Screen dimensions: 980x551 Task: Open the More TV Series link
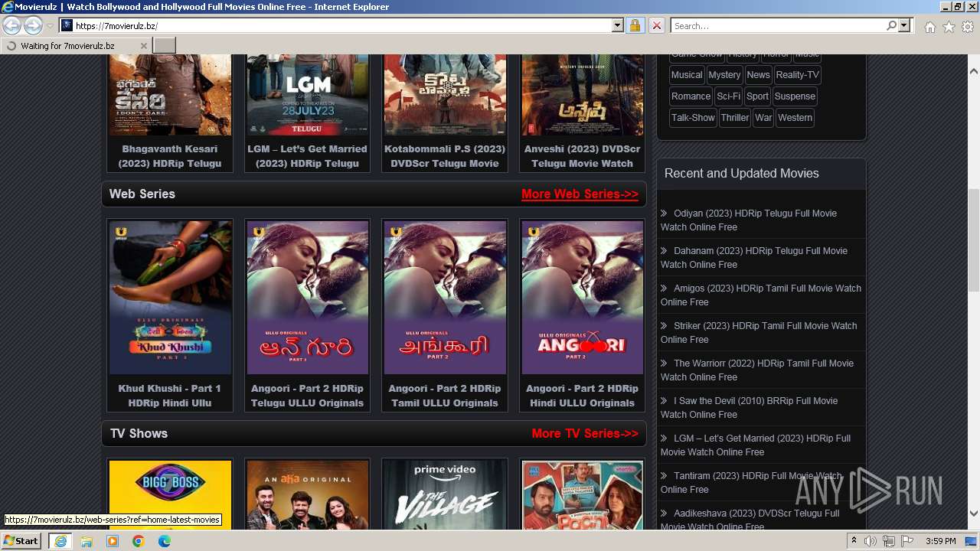(585, 434)
